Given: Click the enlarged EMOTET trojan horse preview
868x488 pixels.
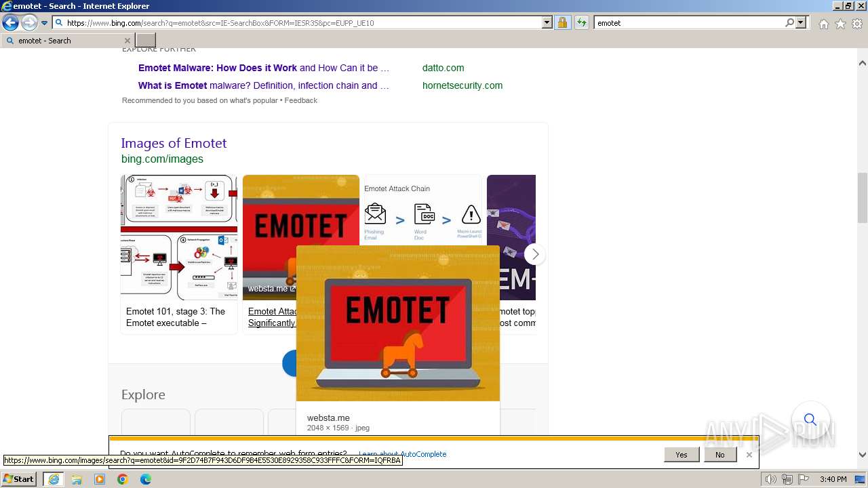Looking at the screenshot, I should (x=398, y=323).
